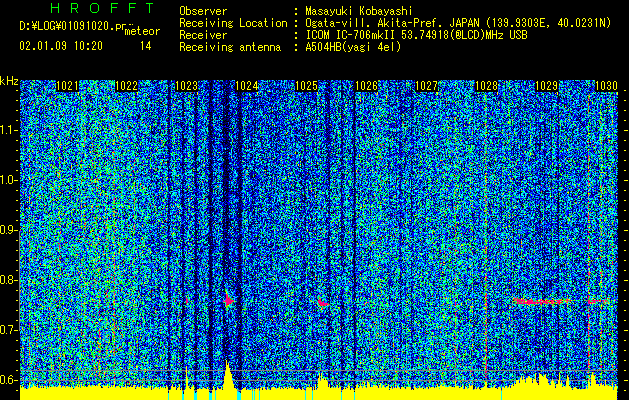Click the HROFFT title text
This screenshot has height=400, width=629.
point(102,8)
